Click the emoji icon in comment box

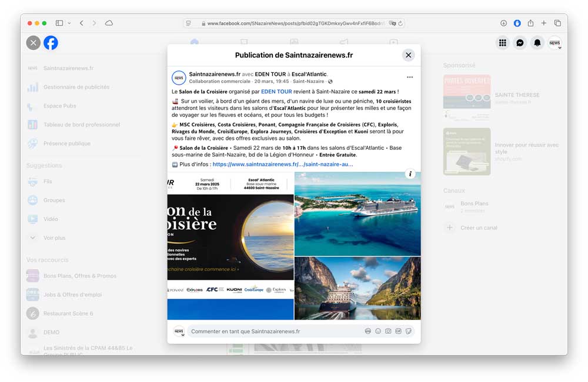pyautogui.click(x=378, y=331)
